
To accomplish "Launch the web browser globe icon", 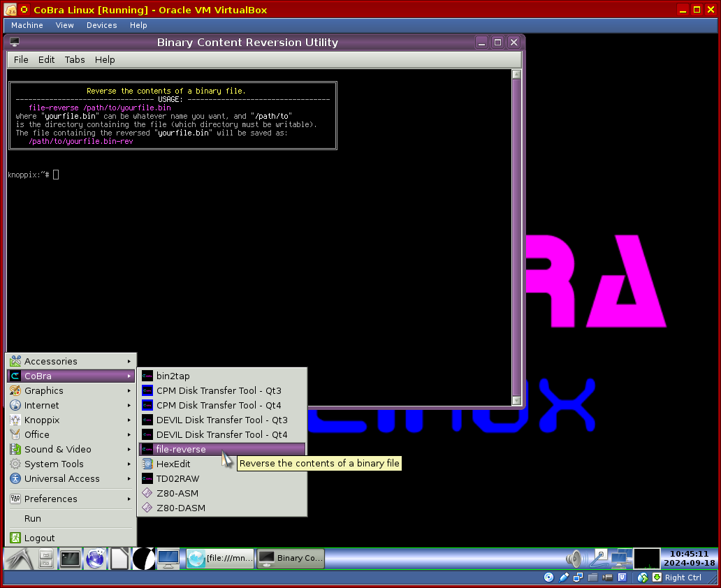I will click(95, 559).
